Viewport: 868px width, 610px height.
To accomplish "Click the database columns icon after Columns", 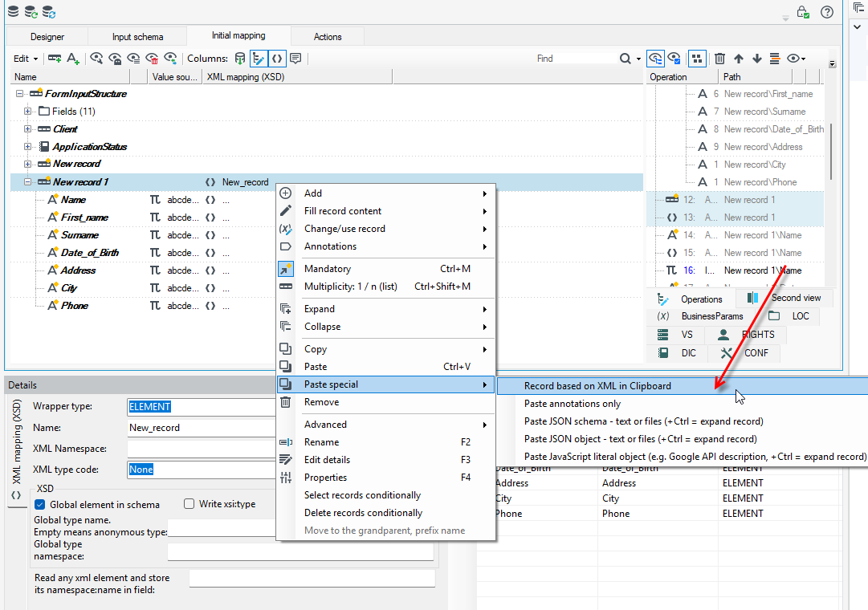I will click(240, 58).
